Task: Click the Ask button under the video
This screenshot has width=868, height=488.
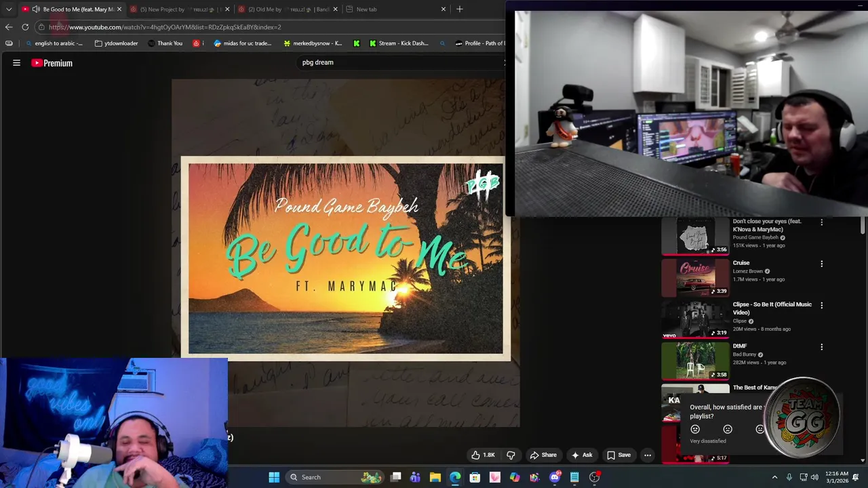Action: 582,455
